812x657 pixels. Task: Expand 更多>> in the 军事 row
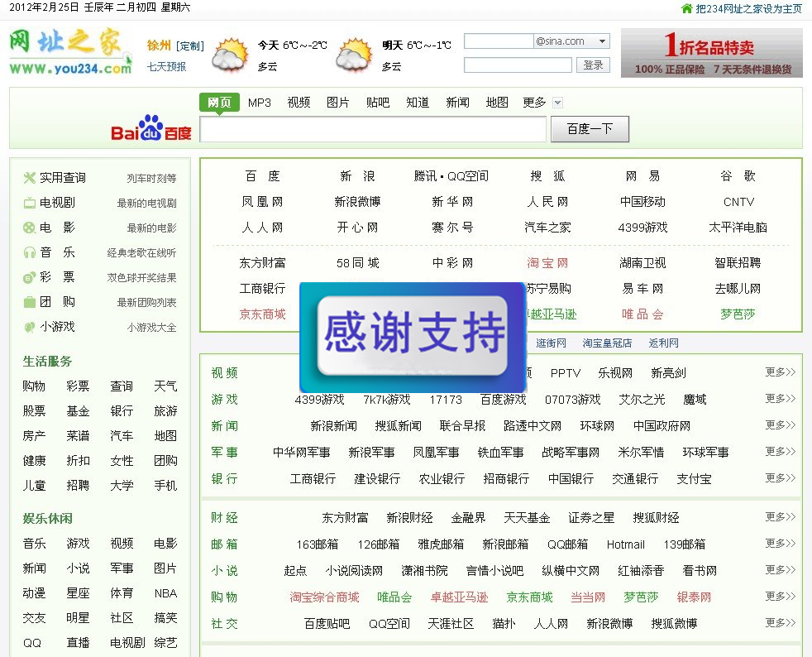pos(781,451)
